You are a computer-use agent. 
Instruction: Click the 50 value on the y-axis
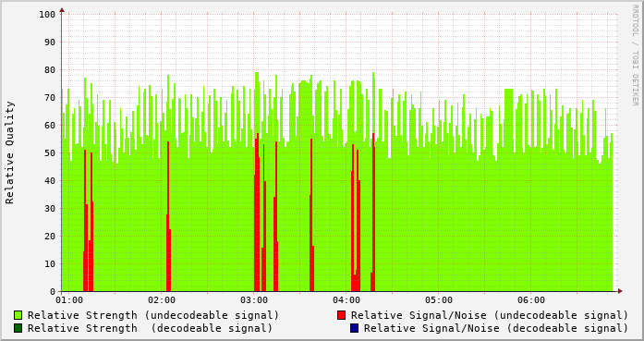[50, 153]
